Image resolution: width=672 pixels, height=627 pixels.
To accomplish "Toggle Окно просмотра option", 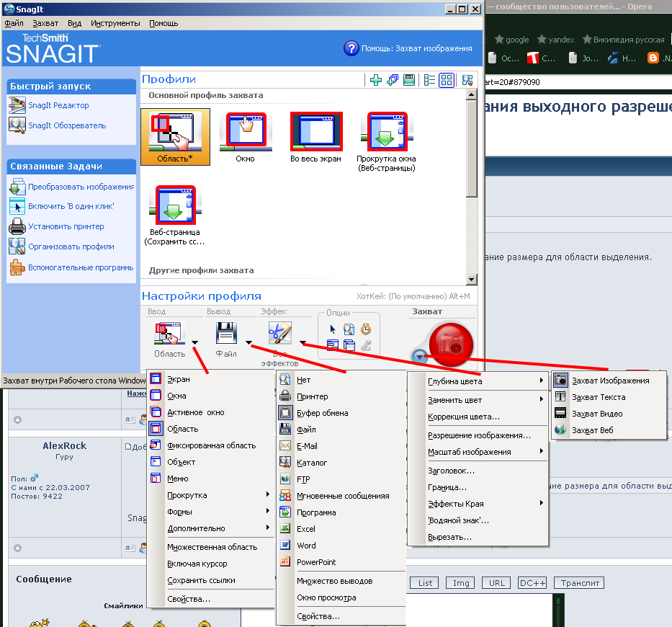I will (x=341, y=597).
